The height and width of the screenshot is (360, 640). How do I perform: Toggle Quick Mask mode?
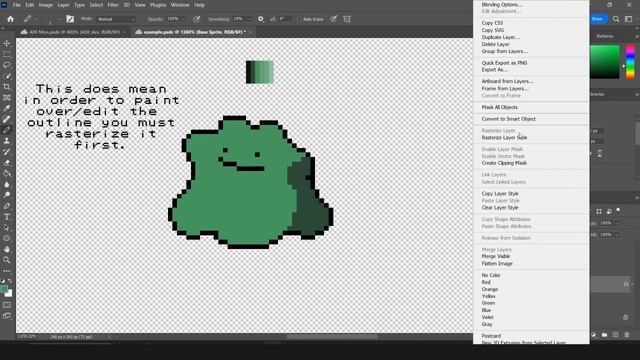pos(7,305)
